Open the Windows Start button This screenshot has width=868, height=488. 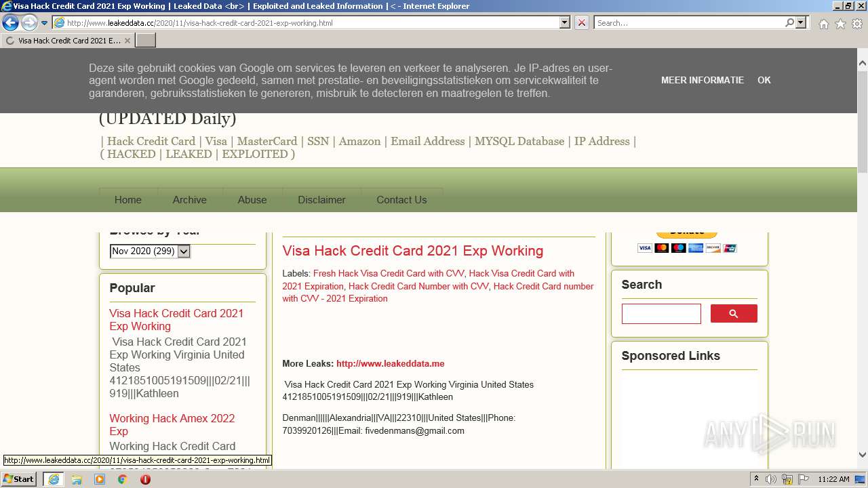19,479
